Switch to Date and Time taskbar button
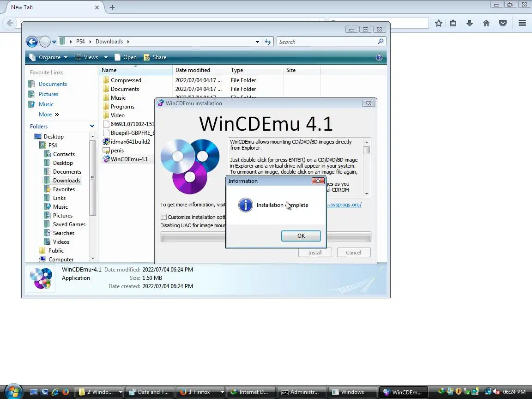Image resolution: width=532 pixels, height=399 pixels. (149, 392)
